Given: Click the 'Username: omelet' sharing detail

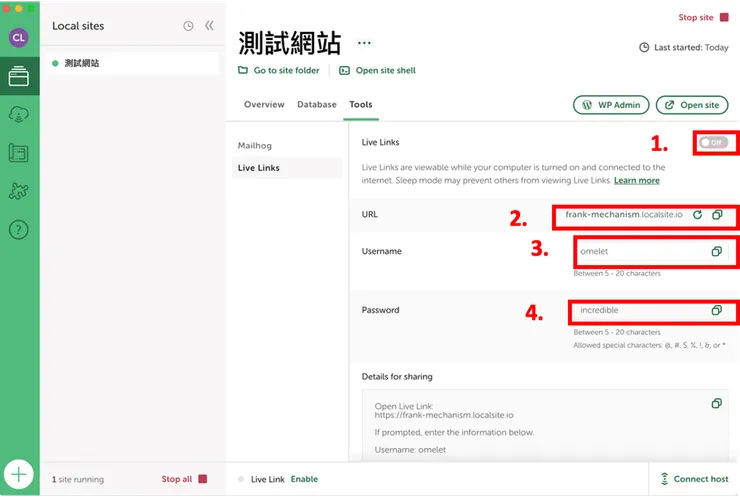Looking at the screenshot, I should pyautogui.click(x=410, y=450).
